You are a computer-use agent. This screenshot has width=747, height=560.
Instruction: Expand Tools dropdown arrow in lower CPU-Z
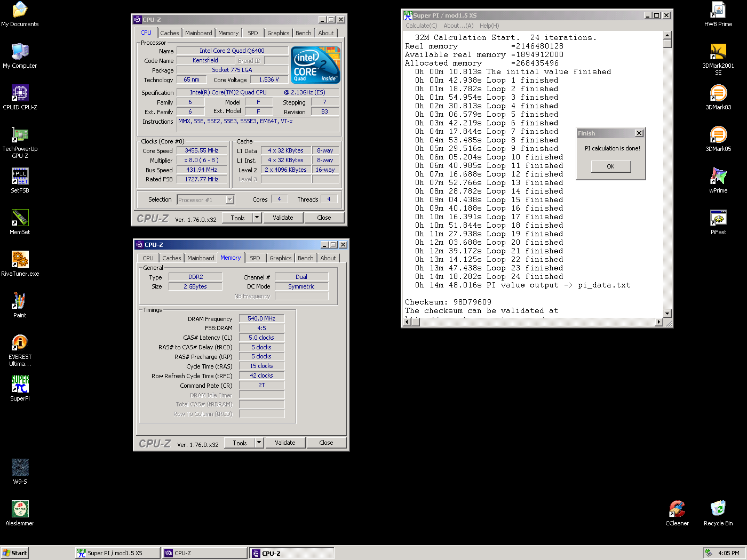click(x=259, y=443)
